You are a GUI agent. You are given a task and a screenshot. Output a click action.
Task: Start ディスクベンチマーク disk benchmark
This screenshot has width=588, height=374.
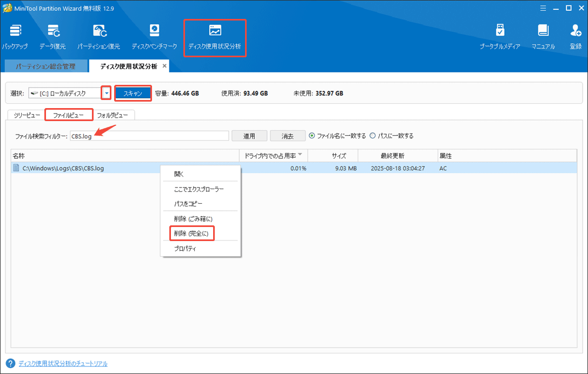154,37
